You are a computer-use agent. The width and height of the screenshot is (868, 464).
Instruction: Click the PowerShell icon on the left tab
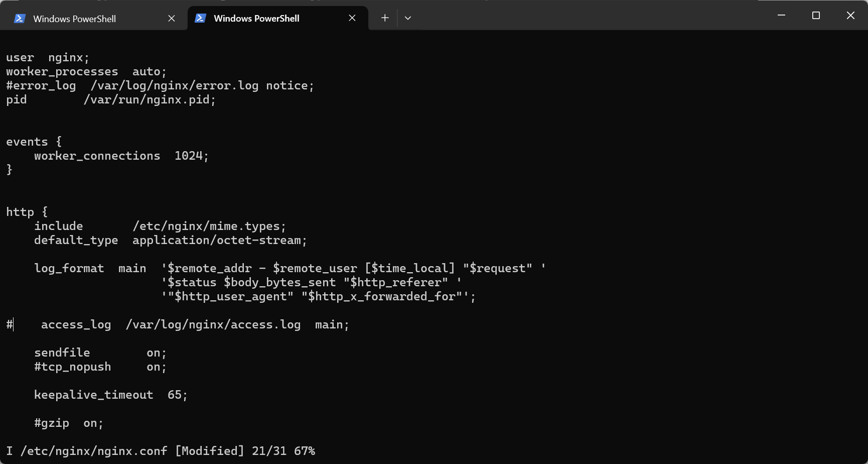pos(19,18)
